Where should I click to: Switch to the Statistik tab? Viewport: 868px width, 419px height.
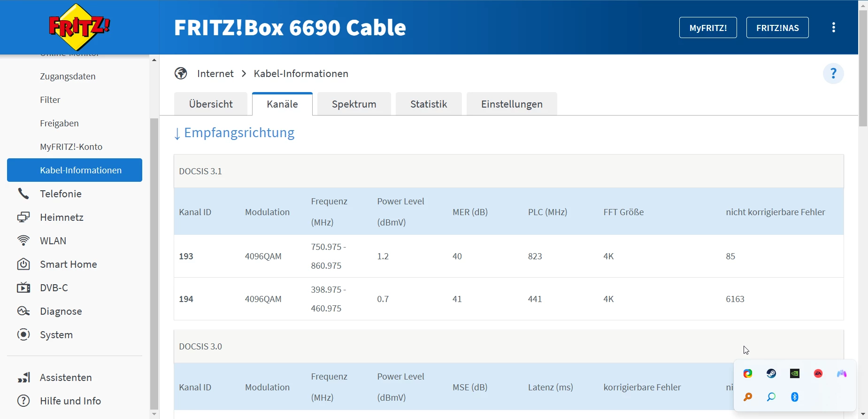[x=429, y=104]
